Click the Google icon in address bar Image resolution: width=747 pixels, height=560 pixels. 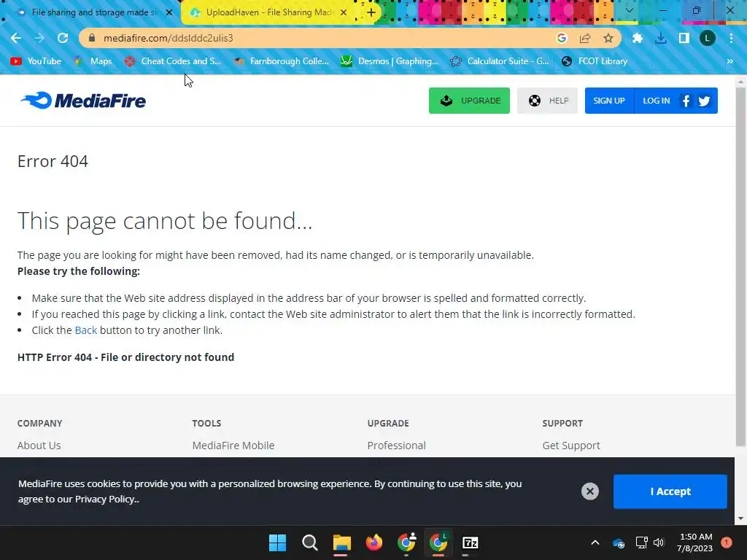(x=562, y=38)
